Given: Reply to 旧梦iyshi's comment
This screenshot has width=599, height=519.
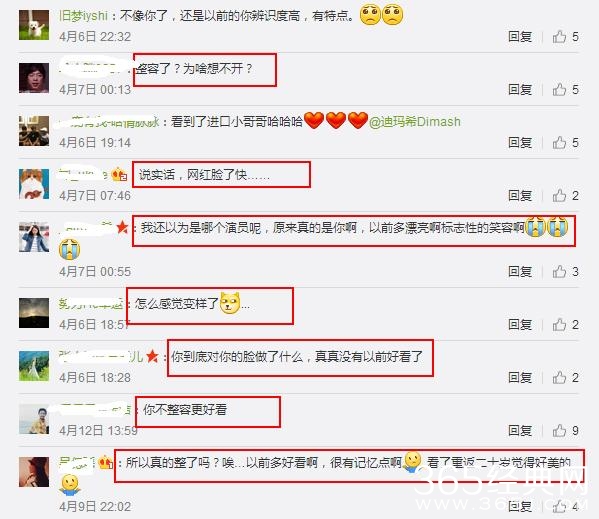Looking at the screenshot, I should pyautogui.click(x=520, y=37).
